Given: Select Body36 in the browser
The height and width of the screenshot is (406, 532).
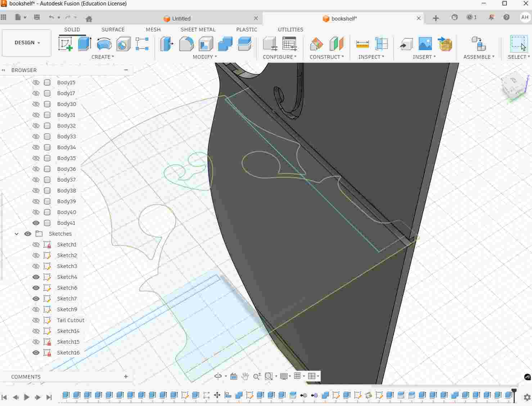Looking at the screenshot, I should [x=67, y=169].
